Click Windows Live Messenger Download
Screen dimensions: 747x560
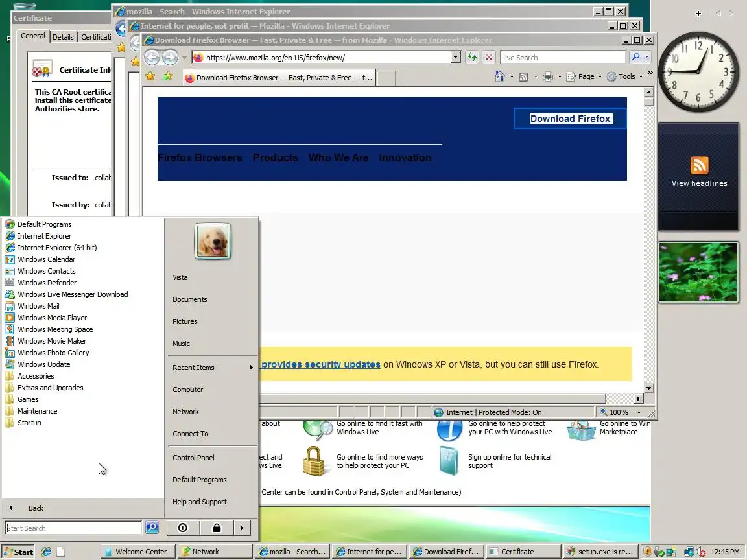tap(73, 294)
